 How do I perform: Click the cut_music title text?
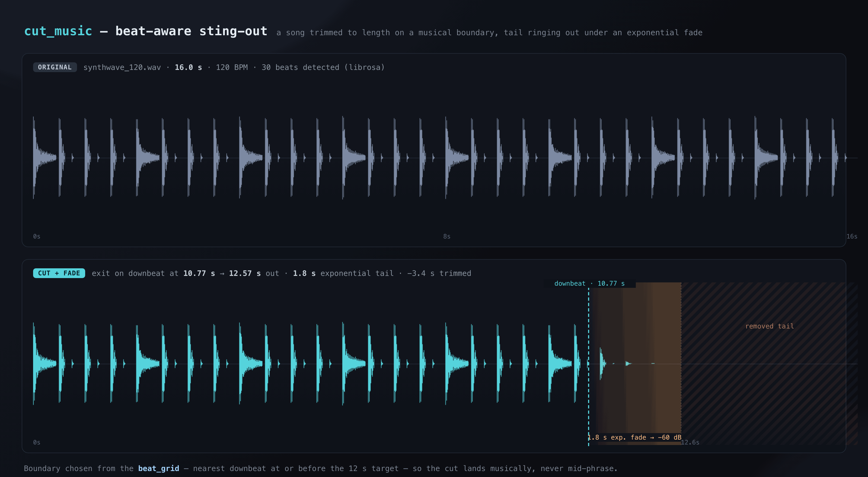(58, 31)
